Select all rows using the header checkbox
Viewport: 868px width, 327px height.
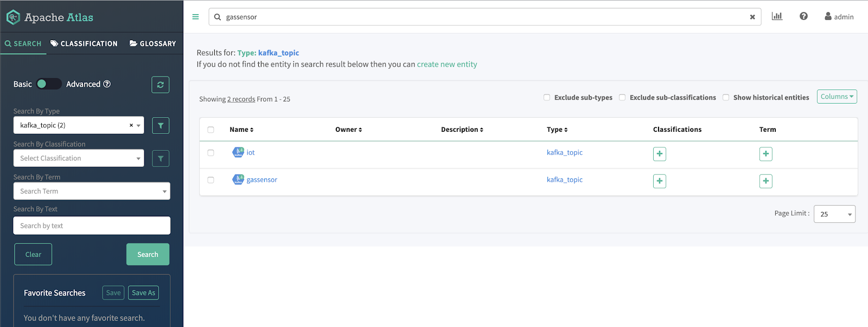pyautogui.click(x=211, y=130)
